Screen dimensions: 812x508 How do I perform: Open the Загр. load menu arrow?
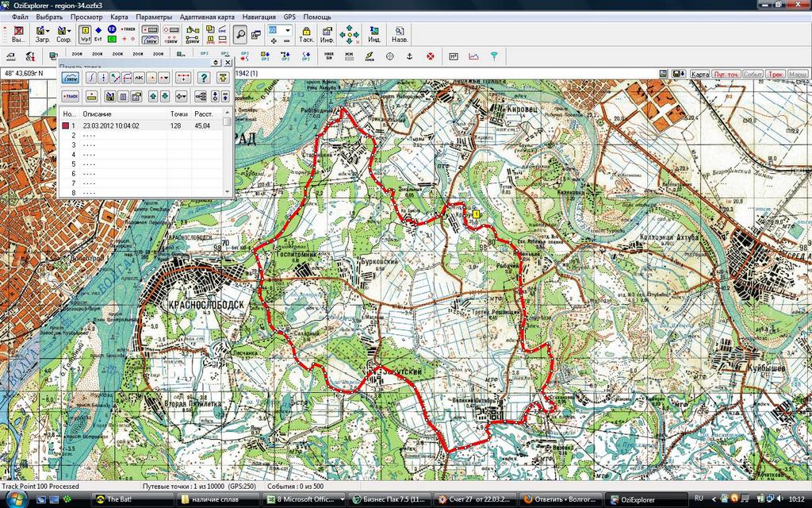point(48,31)
